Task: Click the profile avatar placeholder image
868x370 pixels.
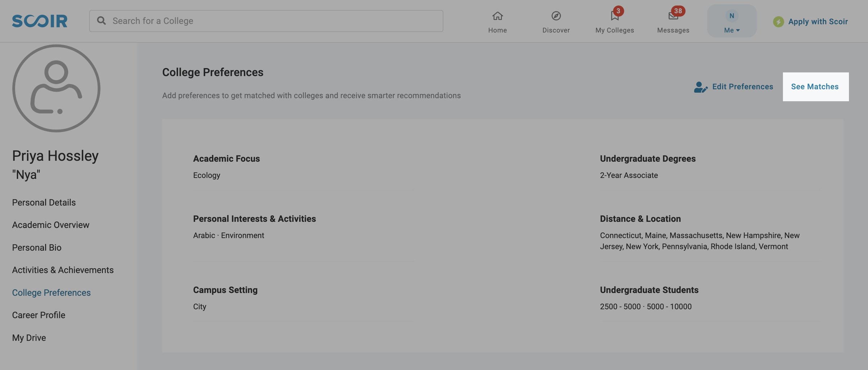Action: pyautogui.click(x=56, y=88)
